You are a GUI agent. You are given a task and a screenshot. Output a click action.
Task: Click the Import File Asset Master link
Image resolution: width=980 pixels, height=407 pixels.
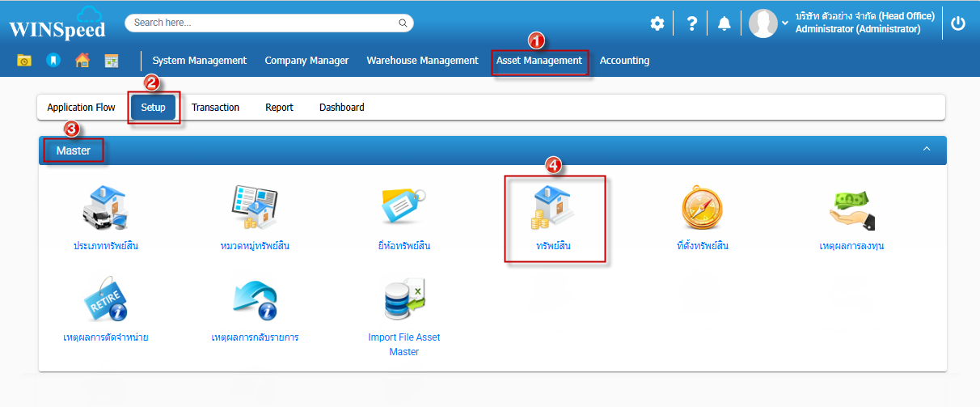pyautogui.click(x=403, y=345)
